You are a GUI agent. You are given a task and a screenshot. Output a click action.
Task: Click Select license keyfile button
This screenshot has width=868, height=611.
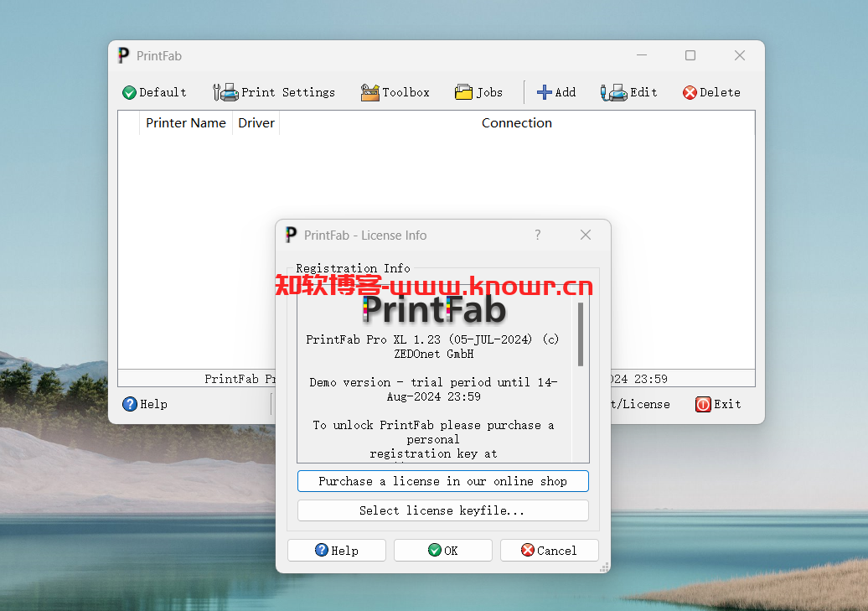pos(443,510)
